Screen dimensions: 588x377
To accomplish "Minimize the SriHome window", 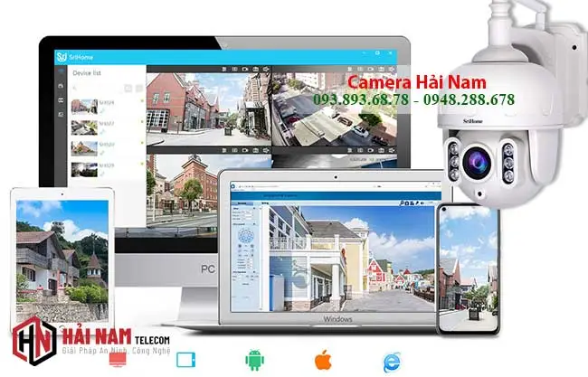I will pos(365,53).
